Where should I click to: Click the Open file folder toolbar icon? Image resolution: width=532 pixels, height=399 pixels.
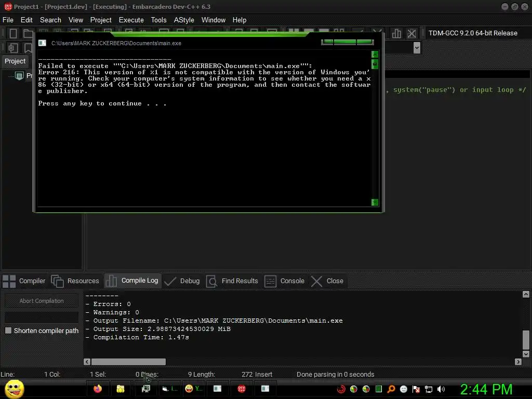click(28, 33)
